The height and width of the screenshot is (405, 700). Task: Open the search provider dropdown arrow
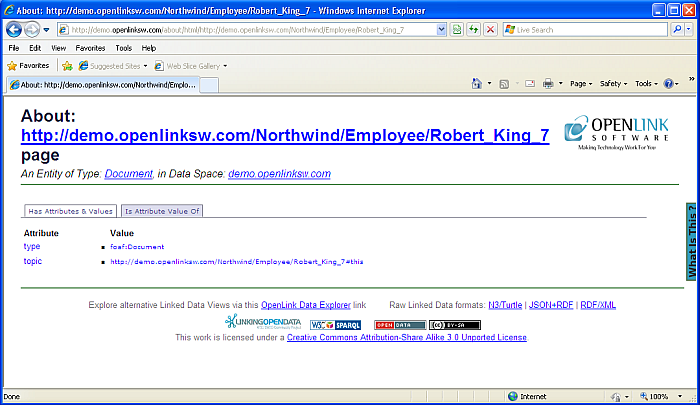click(x=688, y=30)
